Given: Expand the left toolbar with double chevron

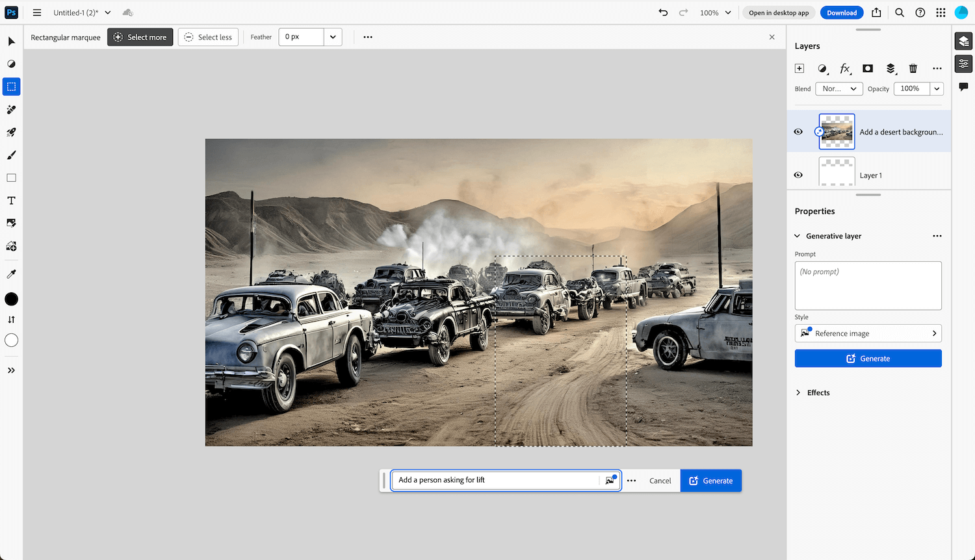Looking at the screenshot, I should point(12,370).
